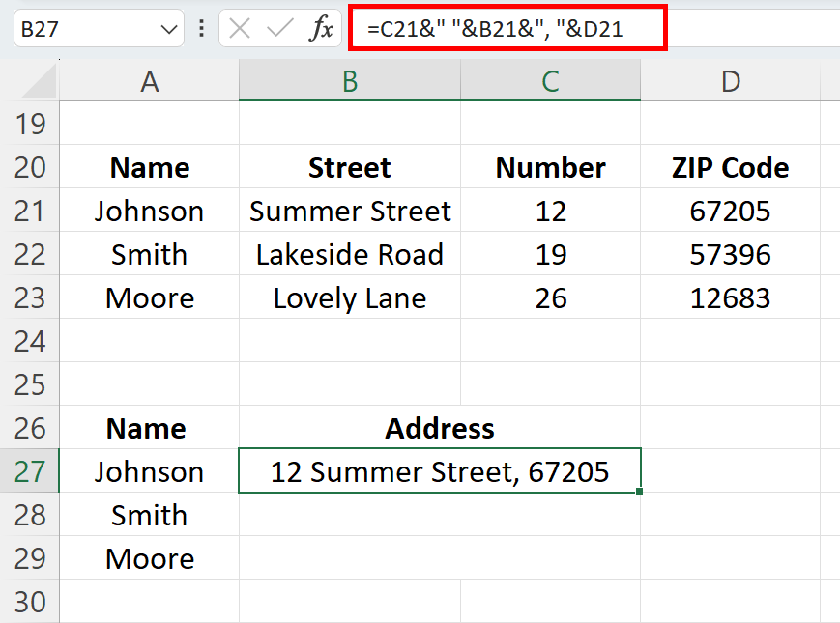Select the ZIP cell 12683
The image size is (840, 623).
pos(730,297)
